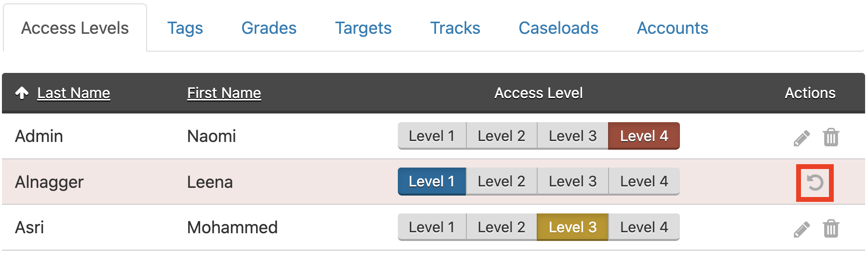Switch to the Tags tab
The width and height of the screenshot is (868, 254).
pos(185,28)
